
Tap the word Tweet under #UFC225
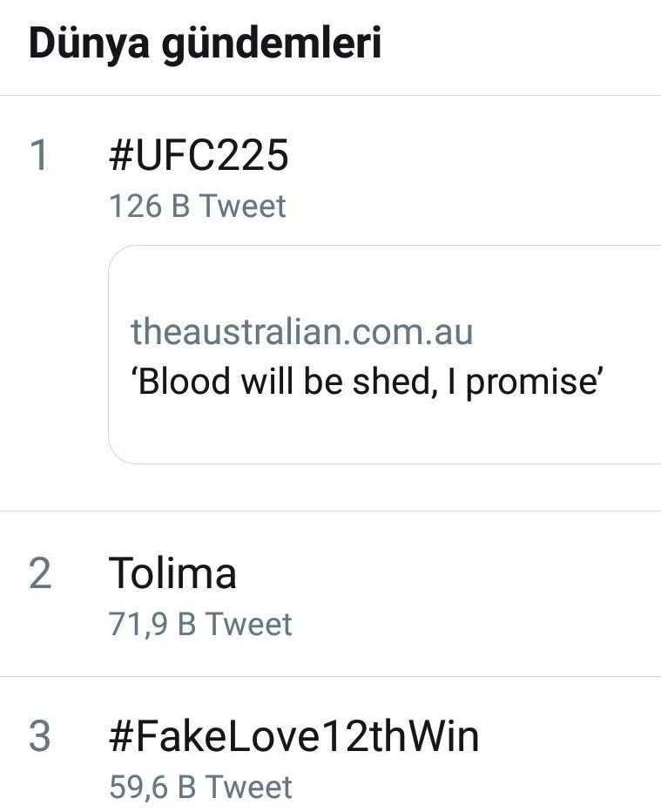(x=242, y=206)
